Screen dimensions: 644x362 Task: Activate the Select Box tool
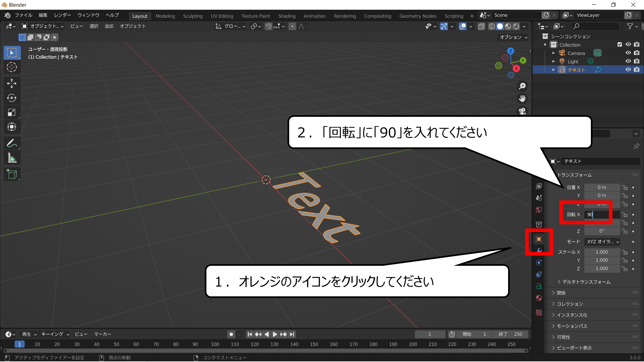pyautogui.click(x=12, y=53)
